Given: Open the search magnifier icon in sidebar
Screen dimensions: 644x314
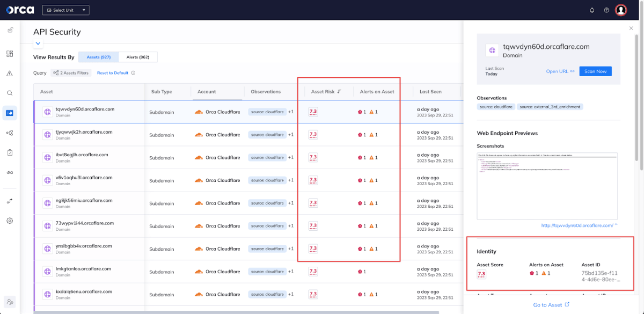Looking at the screenshot, I should tap(10, 93).
